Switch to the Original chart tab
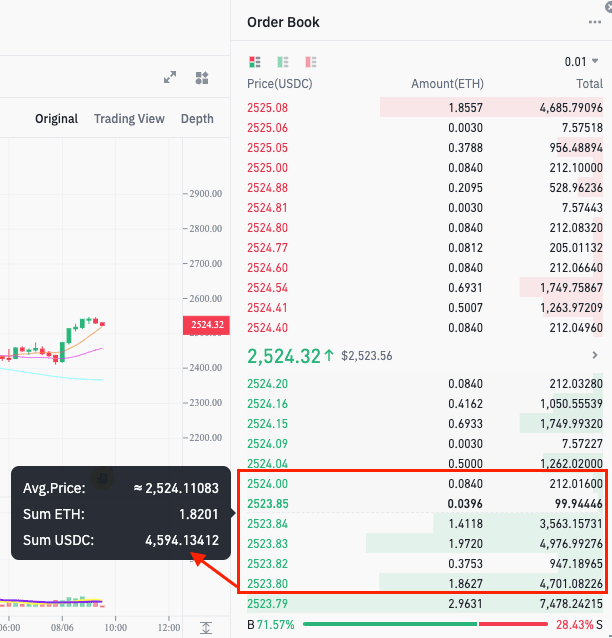 tap(56, 119)
